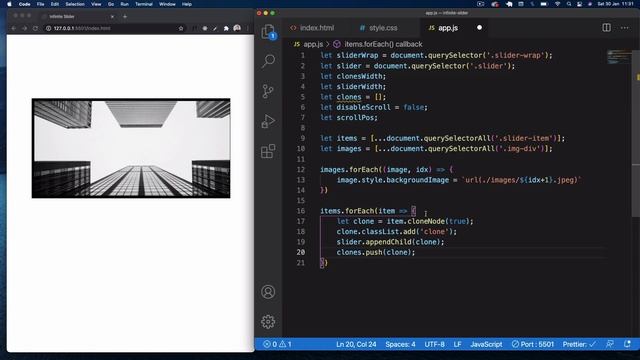Open a new browser tab
The width and height of the screenshot is (640, 360).
(x=125, y=16)
